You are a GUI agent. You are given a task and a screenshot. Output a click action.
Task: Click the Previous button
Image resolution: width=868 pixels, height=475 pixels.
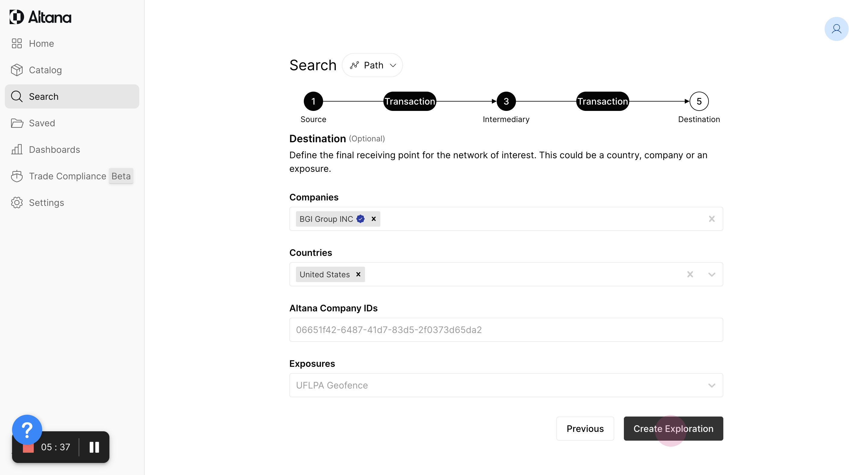pyautogui.click(x=585, y=429)
